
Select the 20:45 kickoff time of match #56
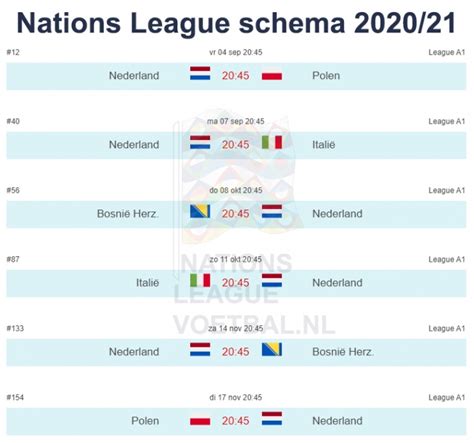(x=236, y=214)
